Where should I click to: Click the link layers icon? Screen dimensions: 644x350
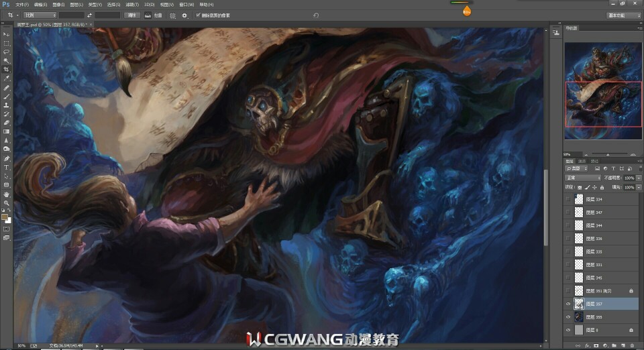coord(578,346)
